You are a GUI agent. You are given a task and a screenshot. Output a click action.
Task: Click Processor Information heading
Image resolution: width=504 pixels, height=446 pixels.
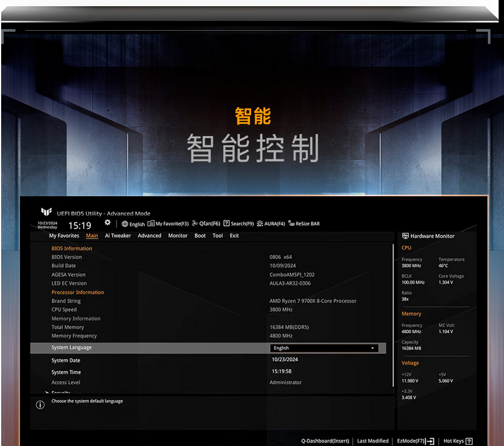pos(77,292)
